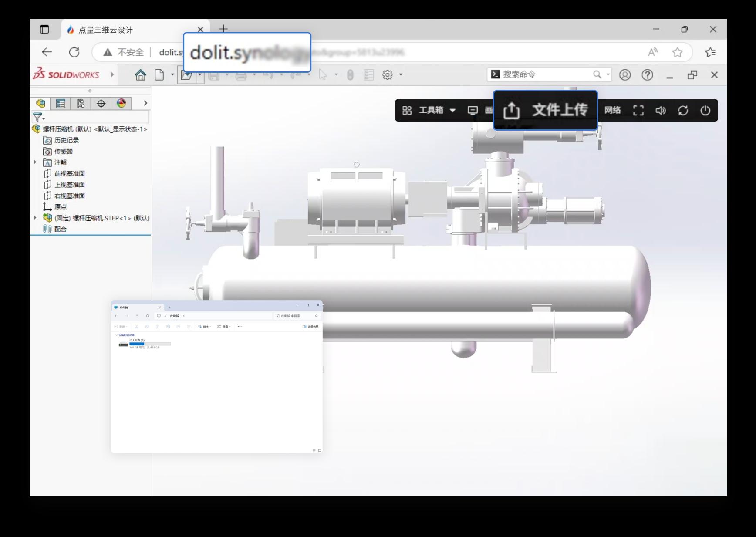The image size is (756, 537).
Task: Click the 网络 network button
Action: click(612, 110)
